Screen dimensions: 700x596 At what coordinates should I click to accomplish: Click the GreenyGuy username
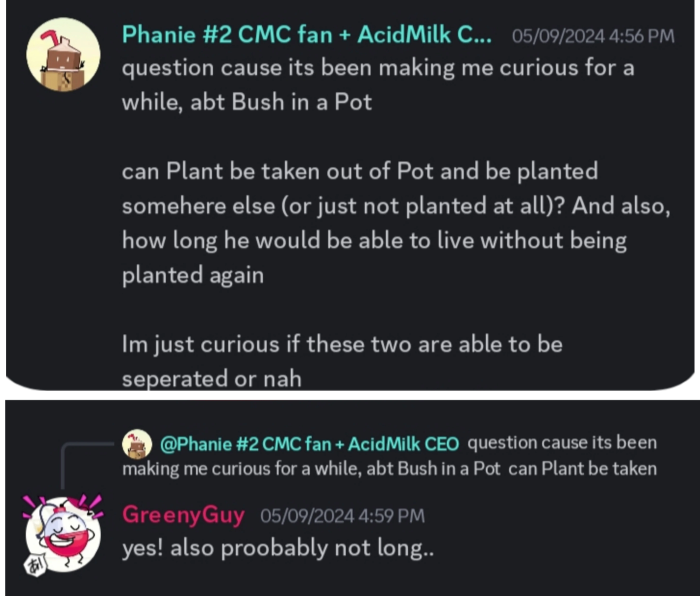coord(183,515)
